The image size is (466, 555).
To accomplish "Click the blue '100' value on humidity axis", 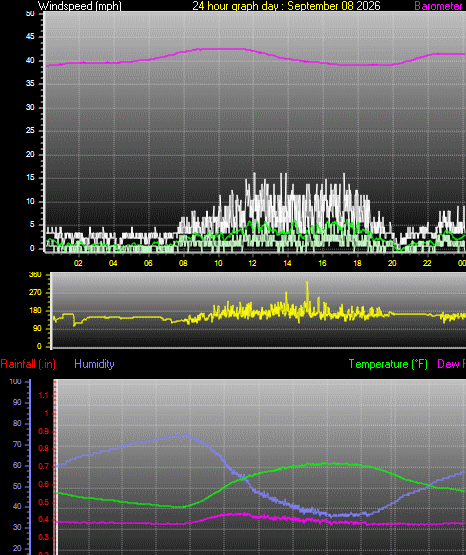I will click(15, 382).
